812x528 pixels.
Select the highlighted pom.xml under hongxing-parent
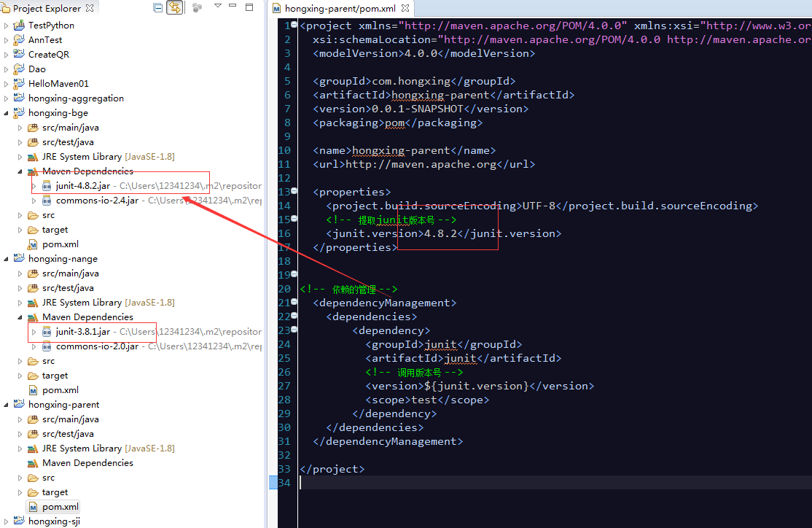point(60,507)
